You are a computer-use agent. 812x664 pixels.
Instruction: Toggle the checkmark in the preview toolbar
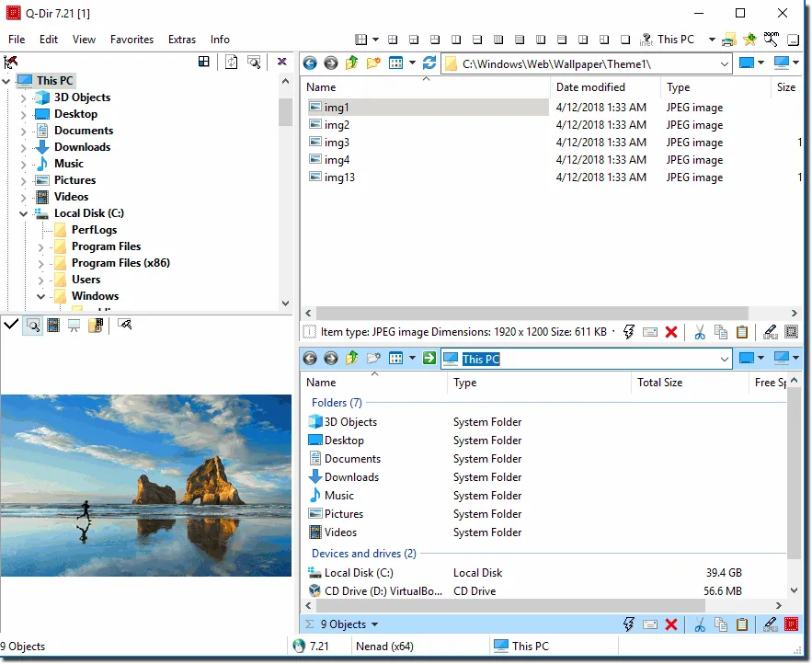point(11,325)
